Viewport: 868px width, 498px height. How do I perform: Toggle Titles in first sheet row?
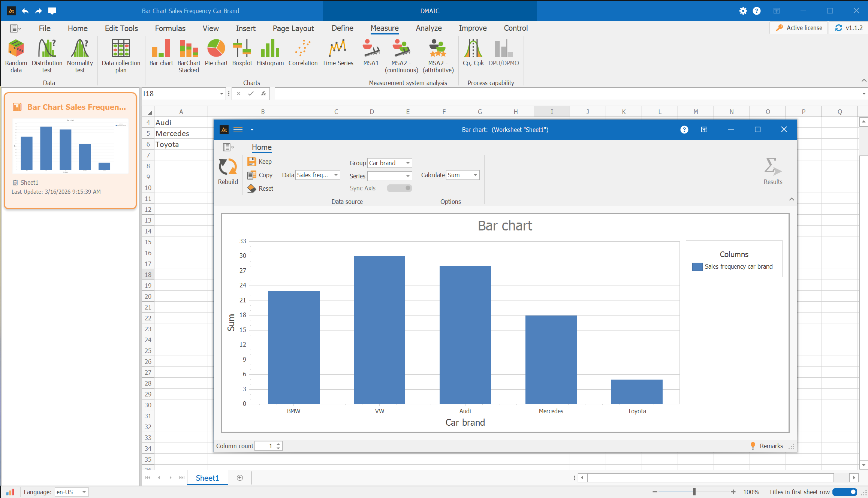tap(845, 492)
